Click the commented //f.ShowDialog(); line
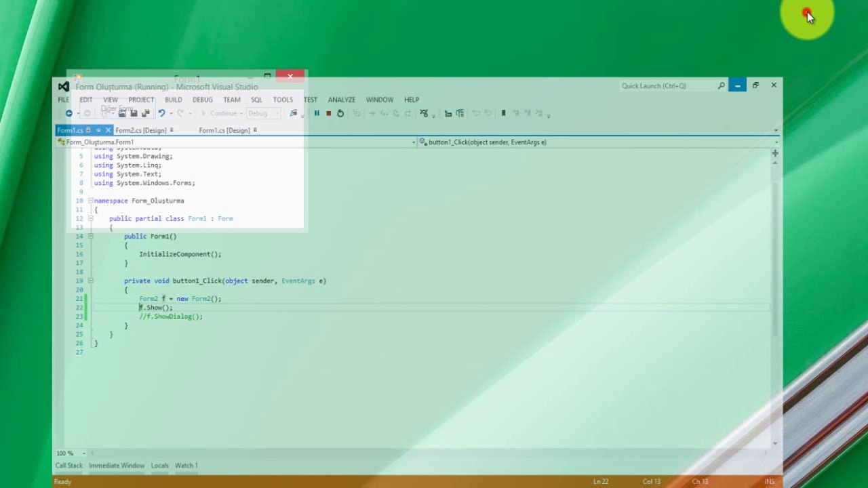This screenshot has height=488, width=868. tap(171, 317)
